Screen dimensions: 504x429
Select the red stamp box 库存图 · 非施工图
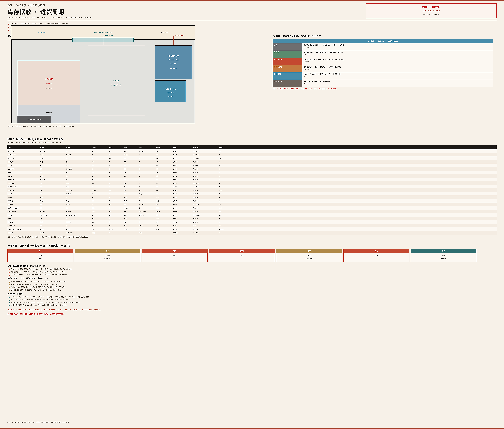[x=431, y=11]
